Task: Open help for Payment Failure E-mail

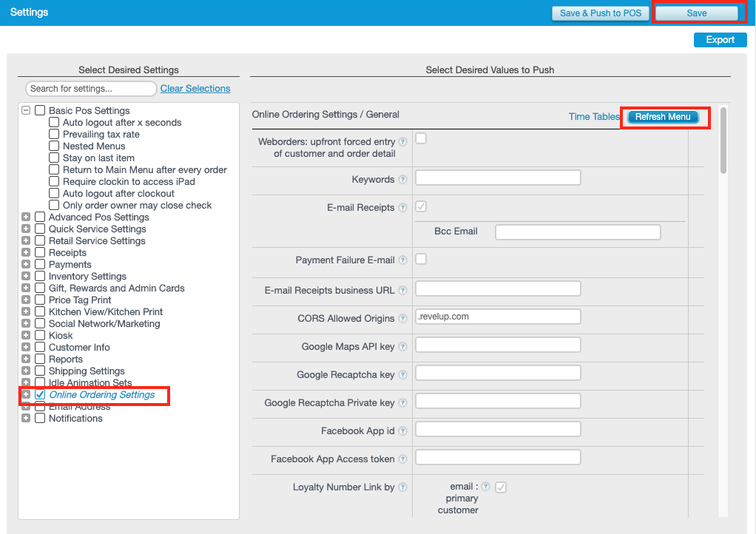Action: [402, 259]
